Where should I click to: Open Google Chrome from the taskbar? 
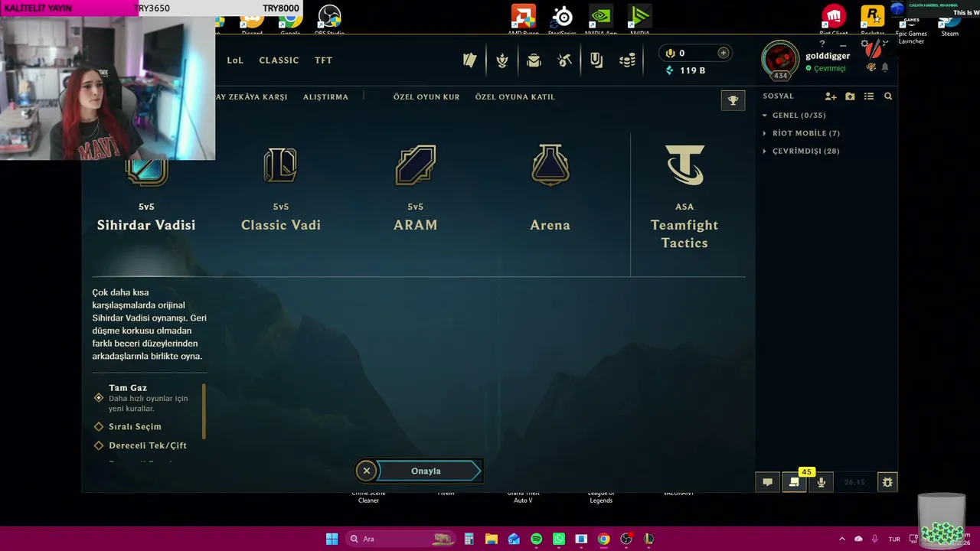(x=604, y=539)
